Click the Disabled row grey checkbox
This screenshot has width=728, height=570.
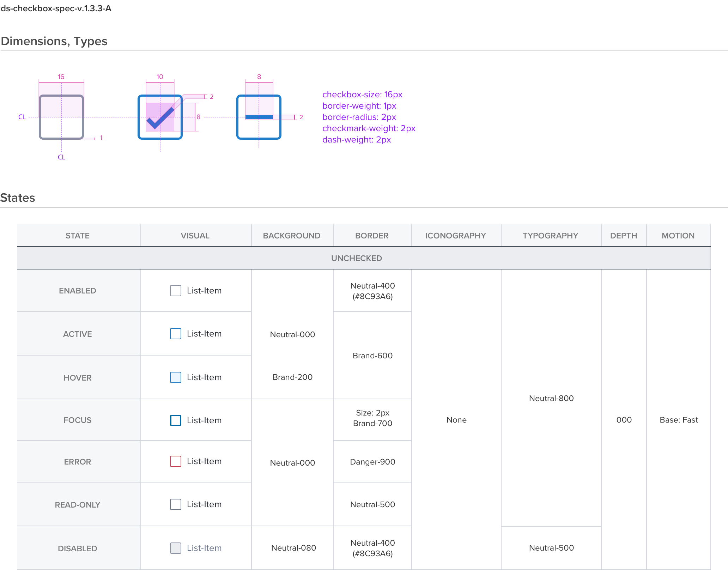click(175, 548)
